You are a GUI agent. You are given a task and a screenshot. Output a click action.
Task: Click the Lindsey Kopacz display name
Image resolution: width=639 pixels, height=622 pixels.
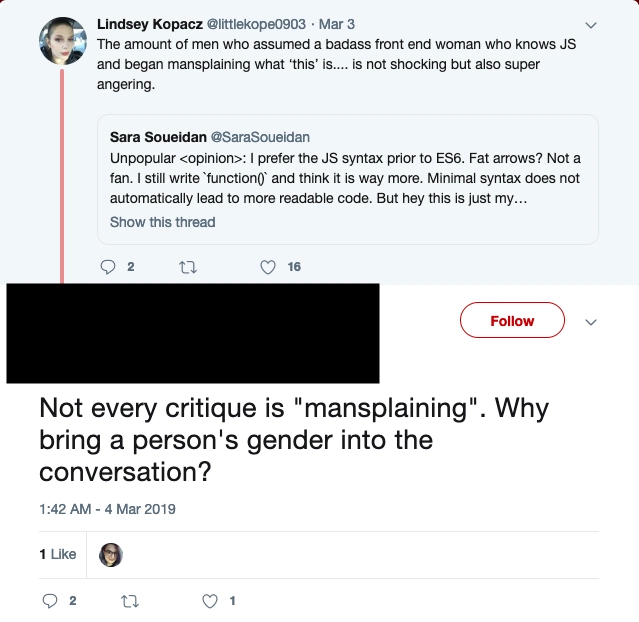(150, 24)
